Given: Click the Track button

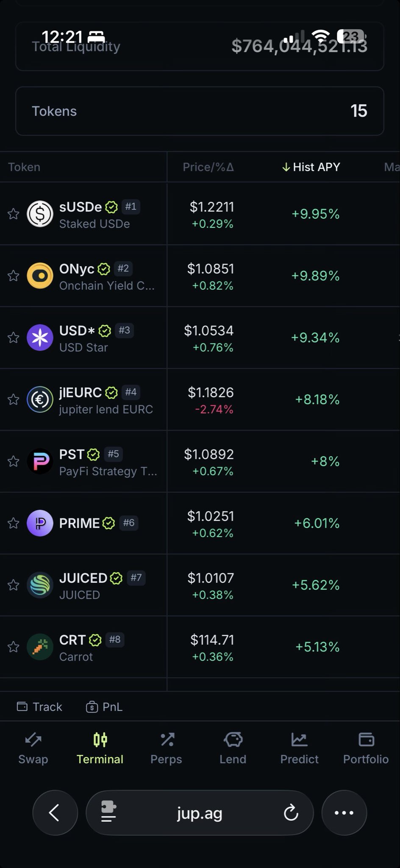Looking at the screenshot, I should click(x=39, y=707).
